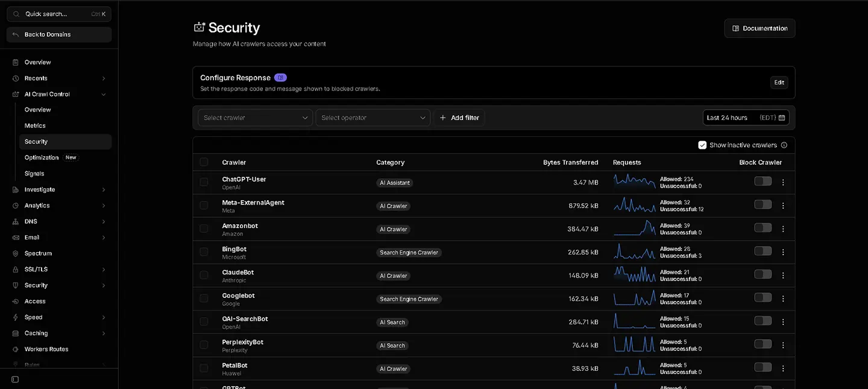This screenshot has height=389, width=868.
Task: Select the Security submenu item
Action: (x=65, y=142)
